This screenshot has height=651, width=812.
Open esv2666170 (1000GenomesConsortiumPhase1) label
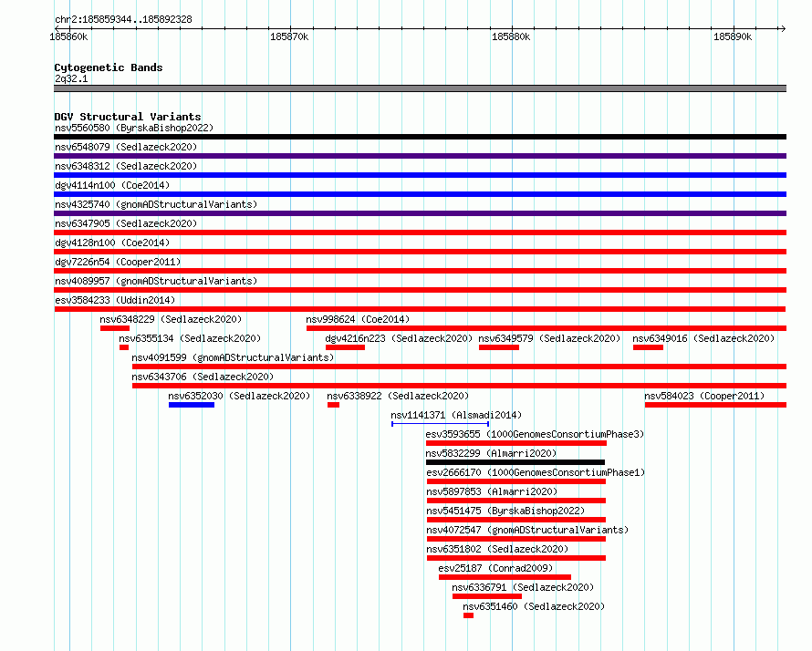[x=536, y=472]
